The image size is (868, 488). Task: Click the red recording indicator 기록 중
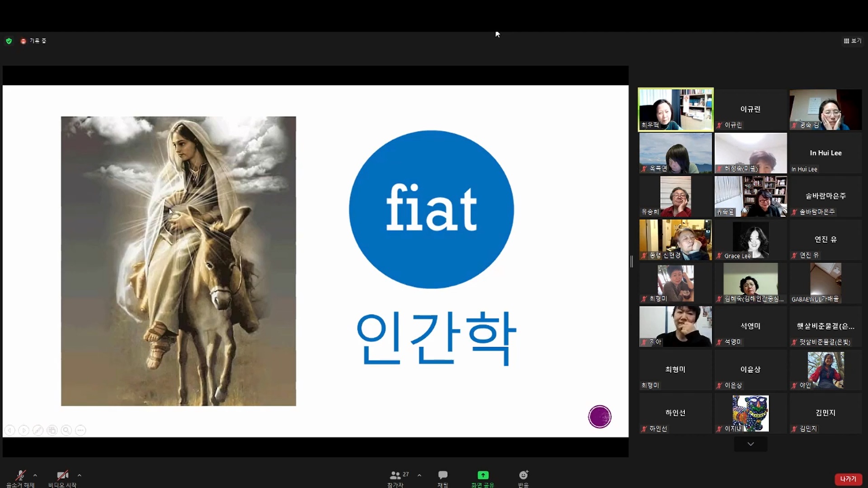point(33,41)
